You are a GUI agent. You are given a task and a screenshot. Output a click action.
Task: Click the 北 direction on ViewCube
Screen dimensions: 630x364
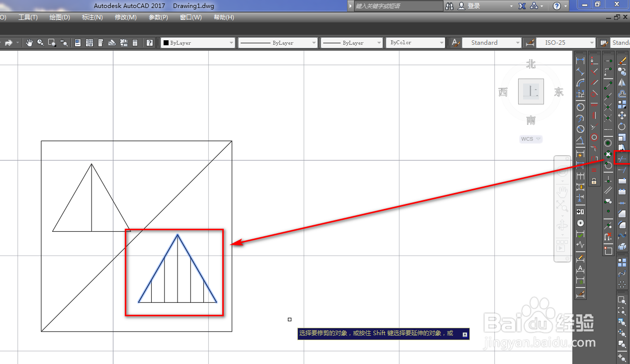[x=531, y=64]
